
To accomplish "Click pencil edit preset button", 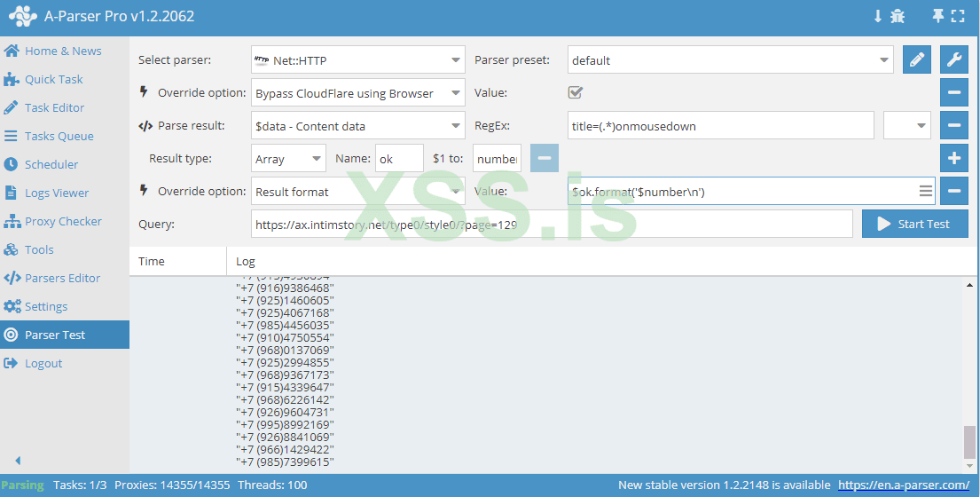I will [x=916, y=60].
